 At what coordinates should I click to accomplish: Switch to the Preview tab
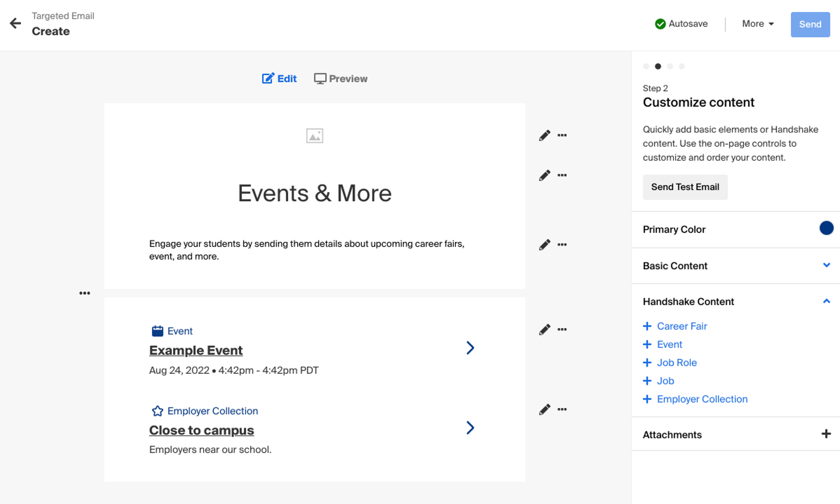340,79
